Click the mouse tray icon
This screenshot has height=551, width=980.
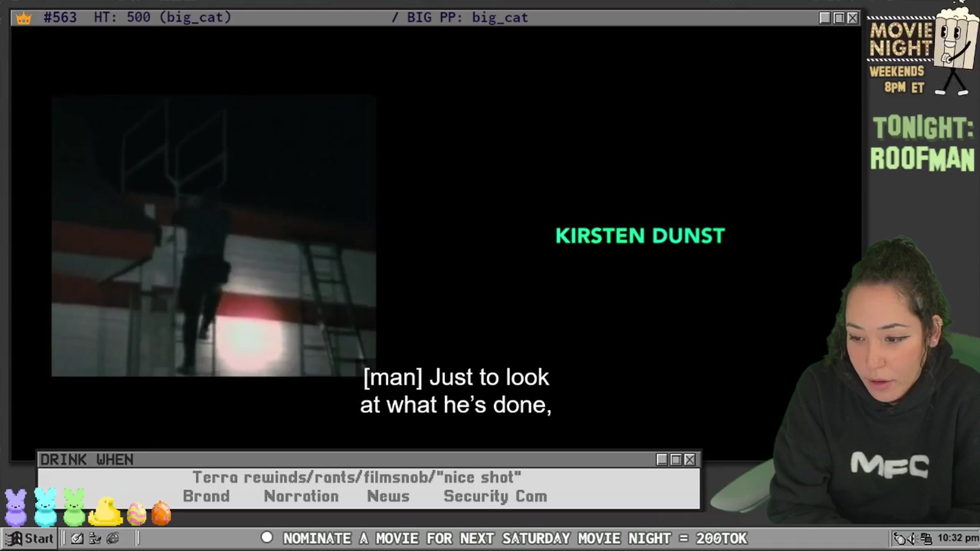pos(900,538)
